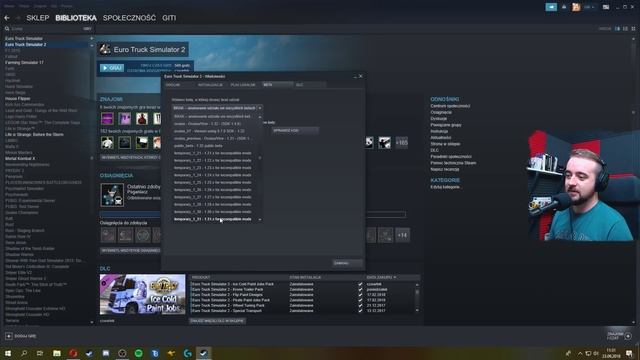Open the Windows notification center icon
Viewport: 640px width, 360px height.
click(629, 353)
